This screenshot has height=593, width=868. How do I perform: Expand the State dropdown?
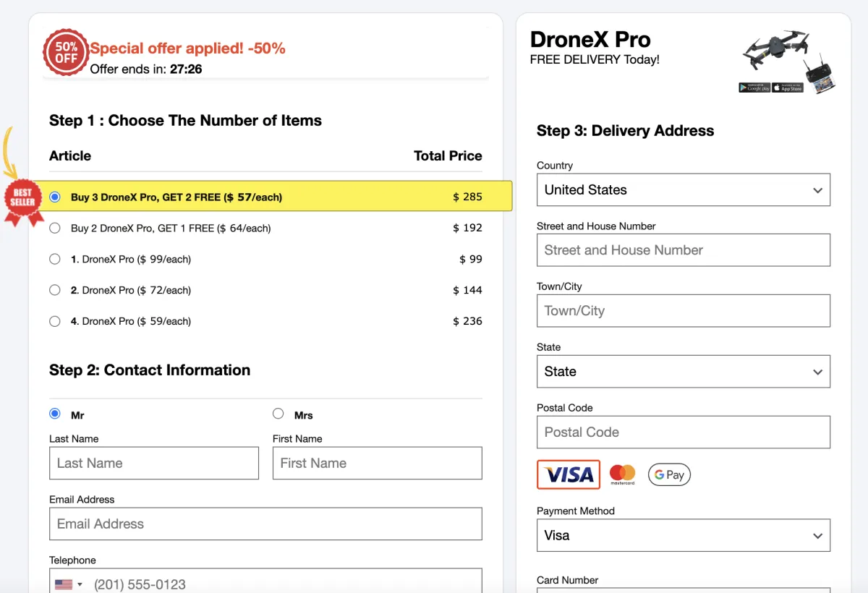click(x=684, y=371)
